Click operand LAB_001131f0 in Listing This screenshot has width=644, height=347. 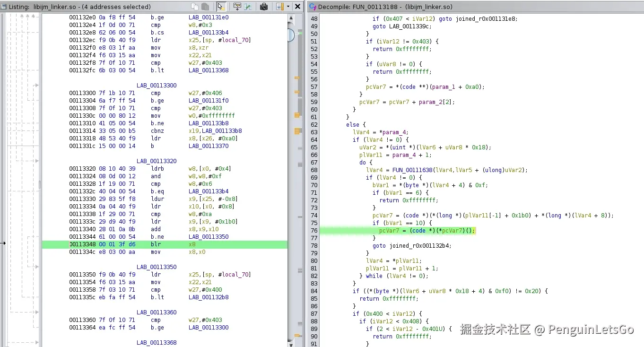209,101
